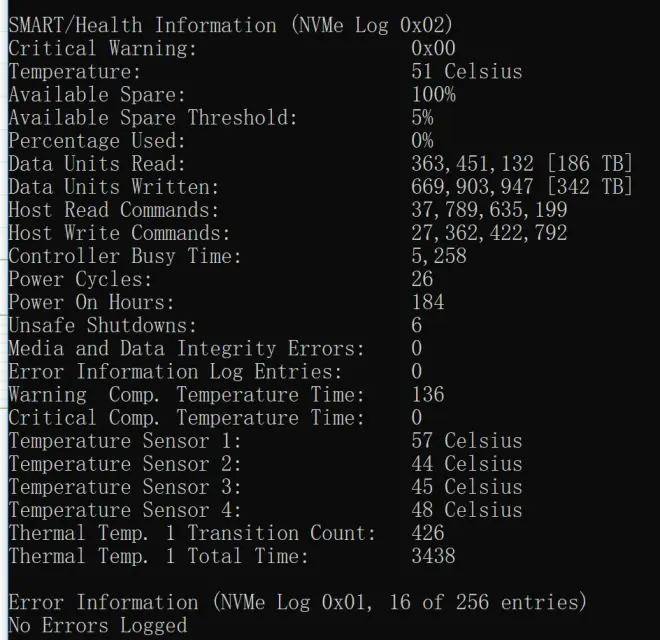Viewport: 660px width, 640px height.
Task: Click the Temperature Sensor 4 reading
Action: tap(466, 509)
